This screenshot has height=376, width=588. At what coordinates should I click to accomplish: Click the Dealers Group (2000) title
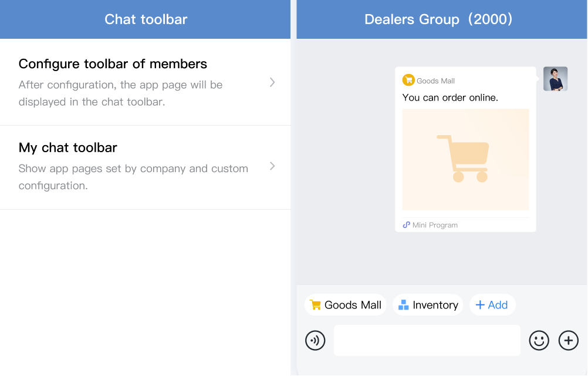[x=438, y=19]
